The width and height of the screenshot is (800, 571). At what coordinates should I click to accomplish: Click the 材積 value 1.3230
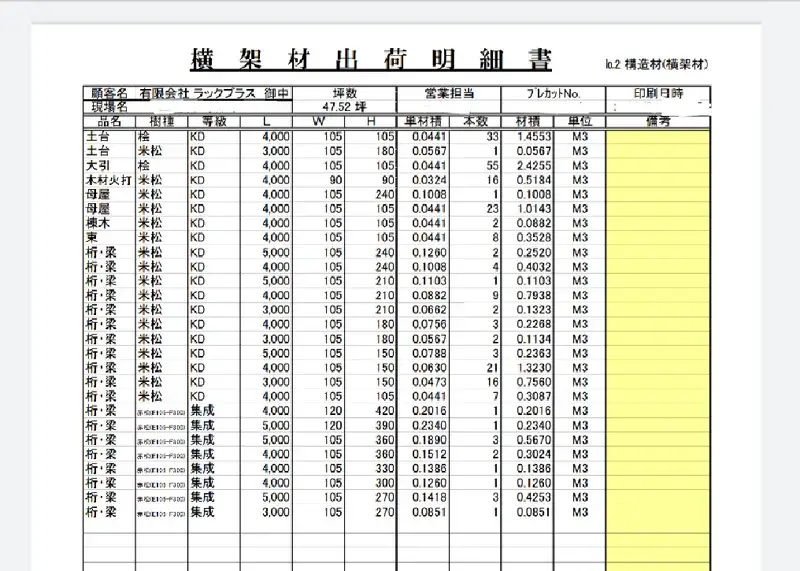click(x=534, y=367)
